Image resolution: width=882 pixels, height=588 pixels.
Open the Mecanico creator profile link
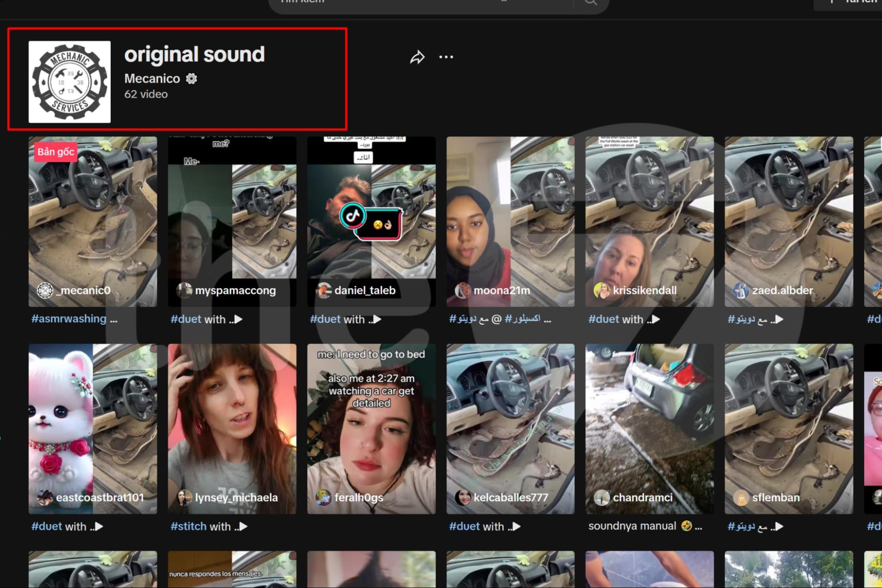click(x=152, y=79)
